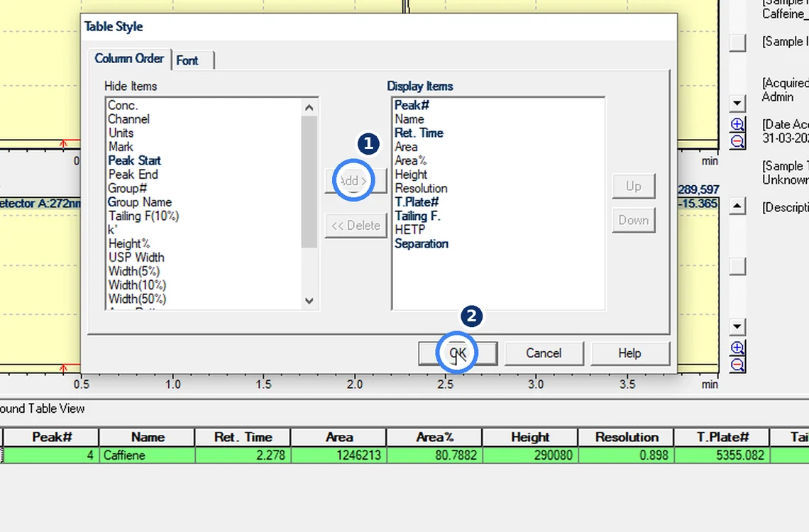Image resolution: width=809 pixels, height=532 pixels.
Task: Select Peak End in Hide Items
Action: (133, 174)
